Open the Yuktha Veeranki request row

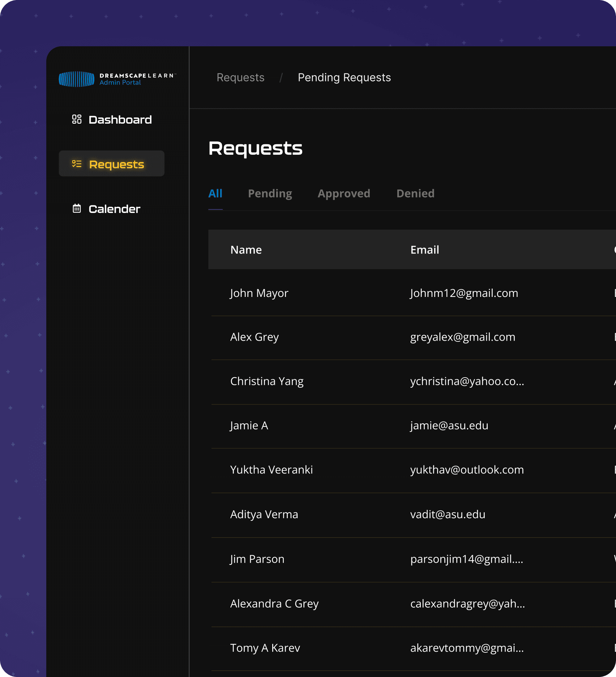412,470
